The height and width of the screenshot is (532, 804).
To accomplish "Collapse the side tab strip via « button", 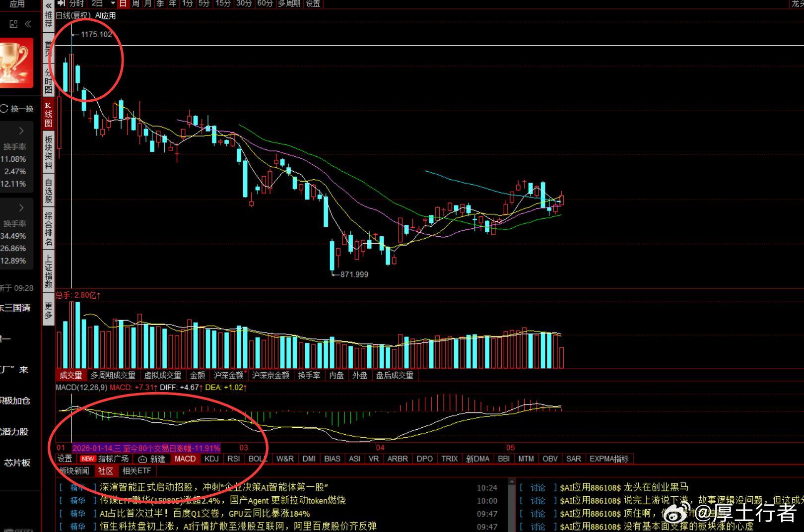I will [49, 5].
